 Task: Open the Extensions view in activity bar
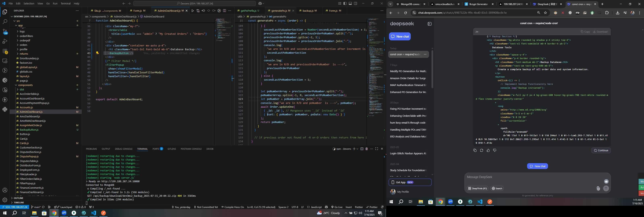coord(5,51)
